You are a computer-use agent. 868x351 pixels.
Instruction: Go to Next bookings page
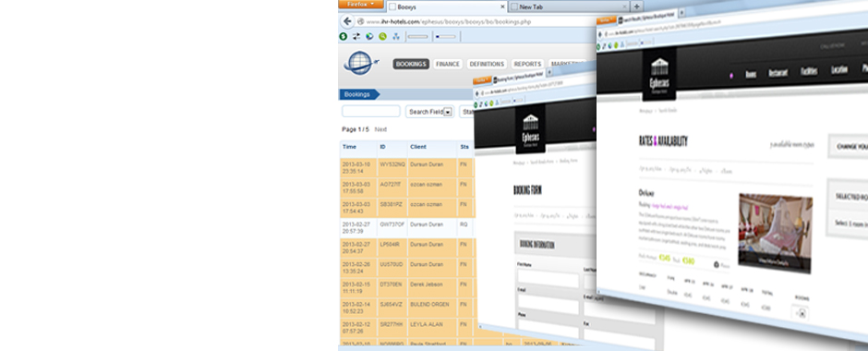(x=380, y=129)
